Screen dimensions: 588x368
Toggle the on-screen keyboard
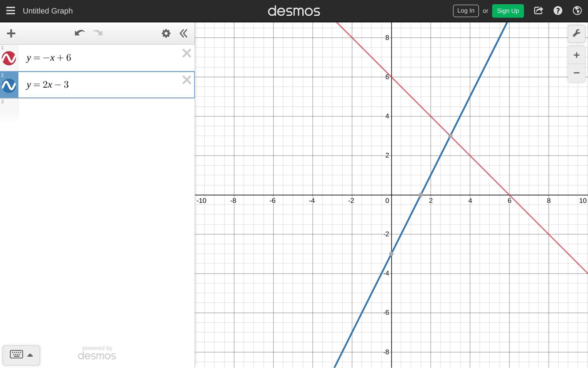16,355
